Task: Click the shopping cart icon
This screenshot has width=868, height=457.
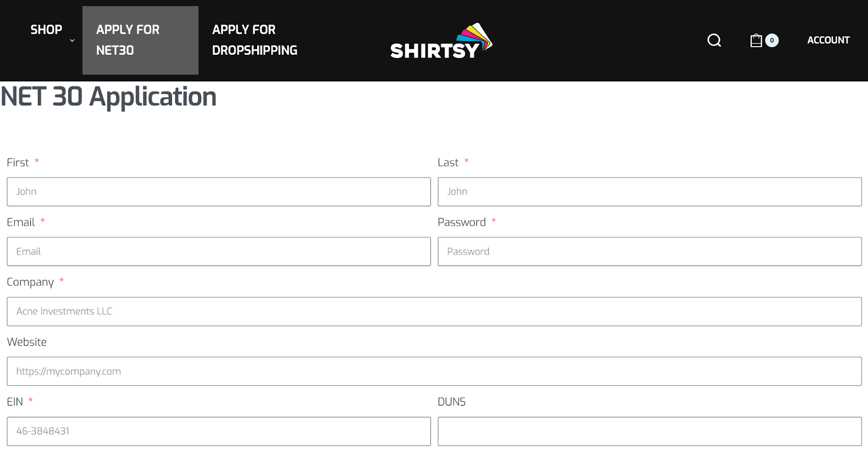Action: (756, 40)
